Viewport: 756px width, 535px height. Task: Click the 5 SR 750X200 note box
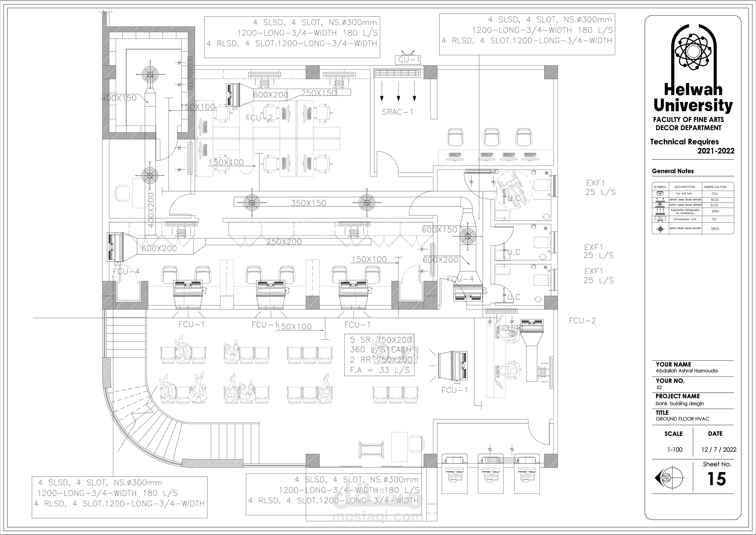tap(379, 355)
